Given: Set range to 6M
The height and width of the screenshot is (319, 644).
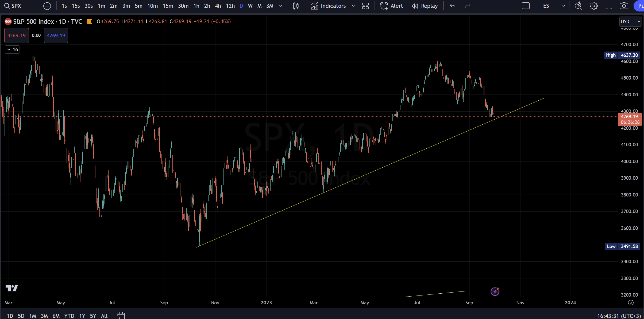Looking at the screenshot, I should point(56,316).
